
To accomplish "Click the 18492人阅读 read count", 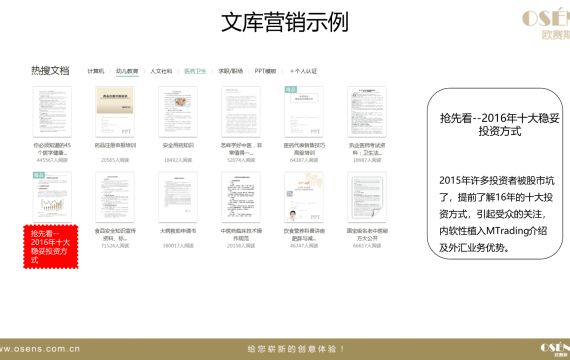I will pyautogui.click(x=178, y=160).
